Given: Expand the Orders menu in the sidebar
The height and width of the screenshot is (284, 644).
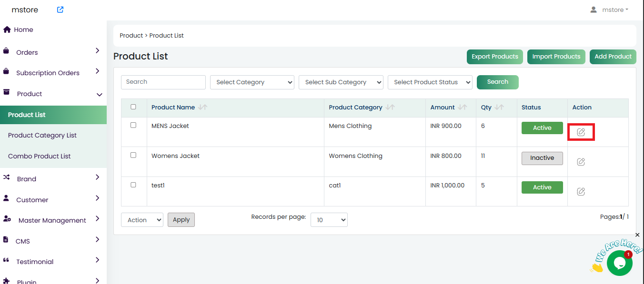Looking at the screenshot, I should click(52, 52).
